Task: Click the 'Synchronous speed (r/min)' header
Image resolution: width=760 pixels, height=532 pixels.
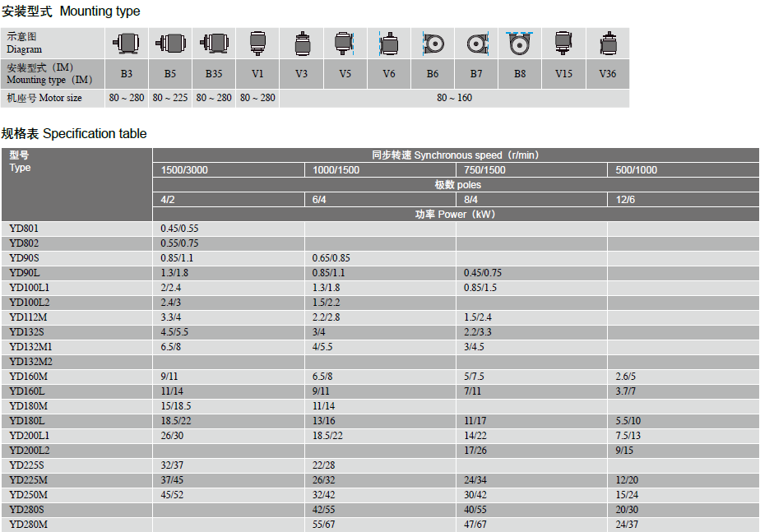Action: point(456,155)
